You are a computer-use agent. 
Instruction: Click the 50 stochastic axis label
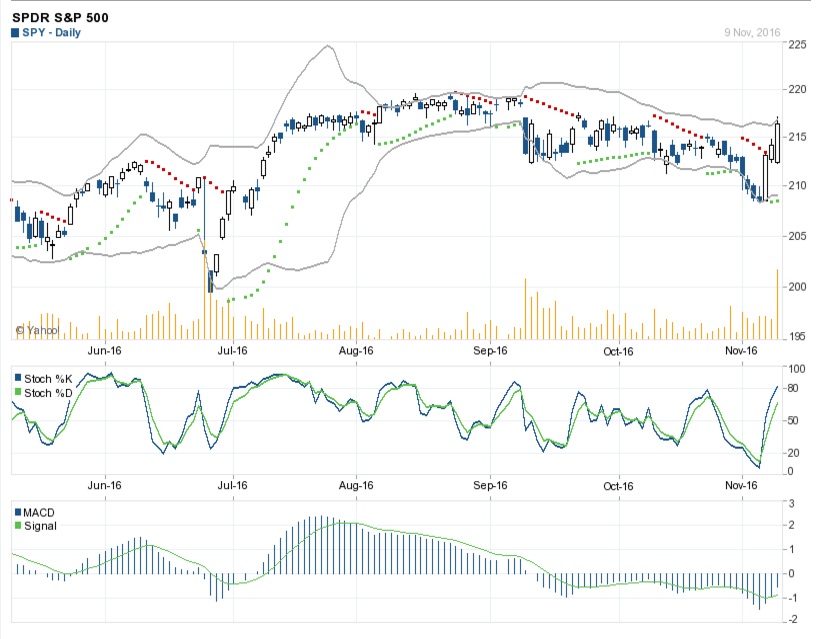click(793, 421)
